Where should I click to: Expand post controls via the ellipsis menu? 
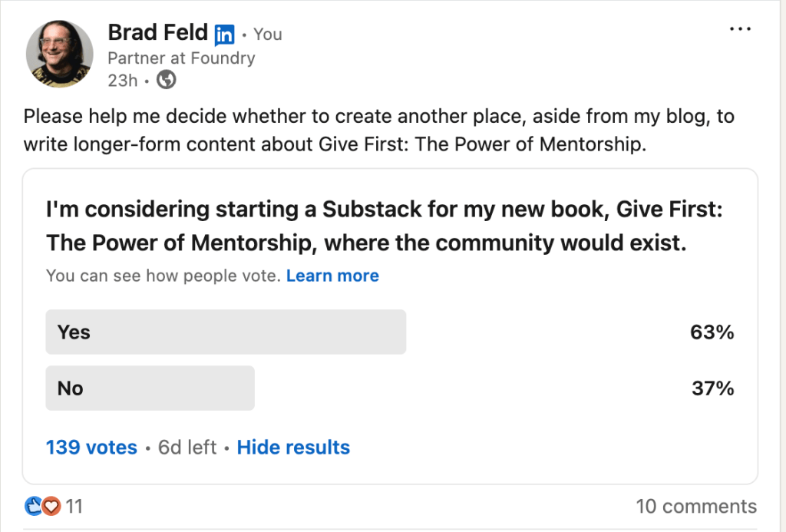(x=740, y=28)
